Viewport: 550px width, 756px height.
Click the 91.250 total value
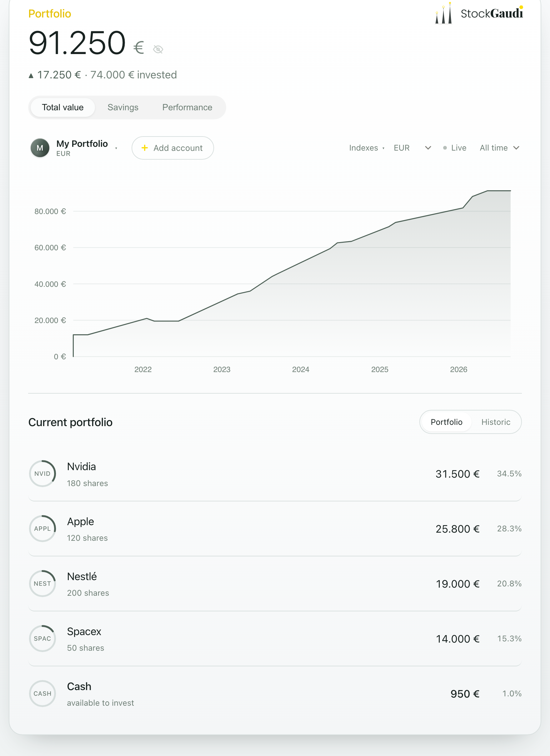(x=77, y=43)
